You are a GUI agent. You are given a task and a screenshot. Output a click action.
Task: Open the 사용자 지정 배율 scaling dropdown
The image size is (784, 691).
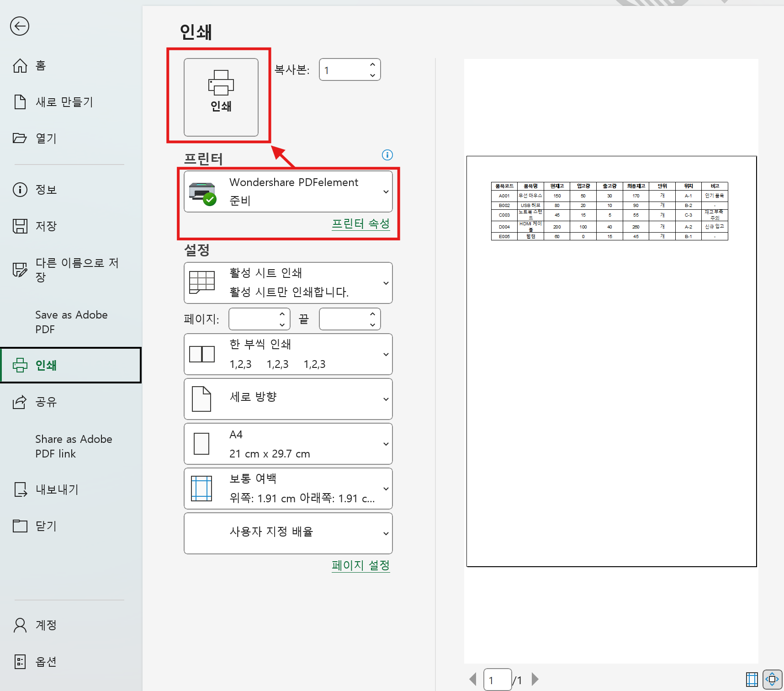coord(288,533)
